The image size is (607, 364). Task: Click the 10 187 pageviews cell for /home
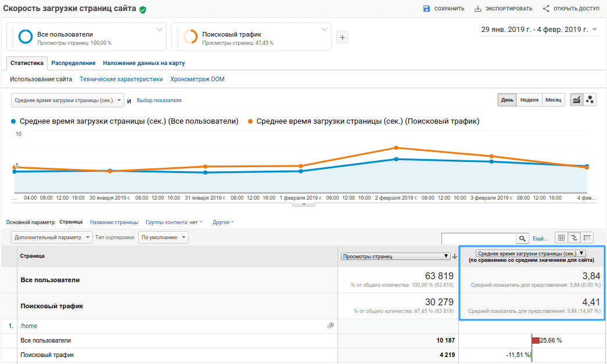446,340
